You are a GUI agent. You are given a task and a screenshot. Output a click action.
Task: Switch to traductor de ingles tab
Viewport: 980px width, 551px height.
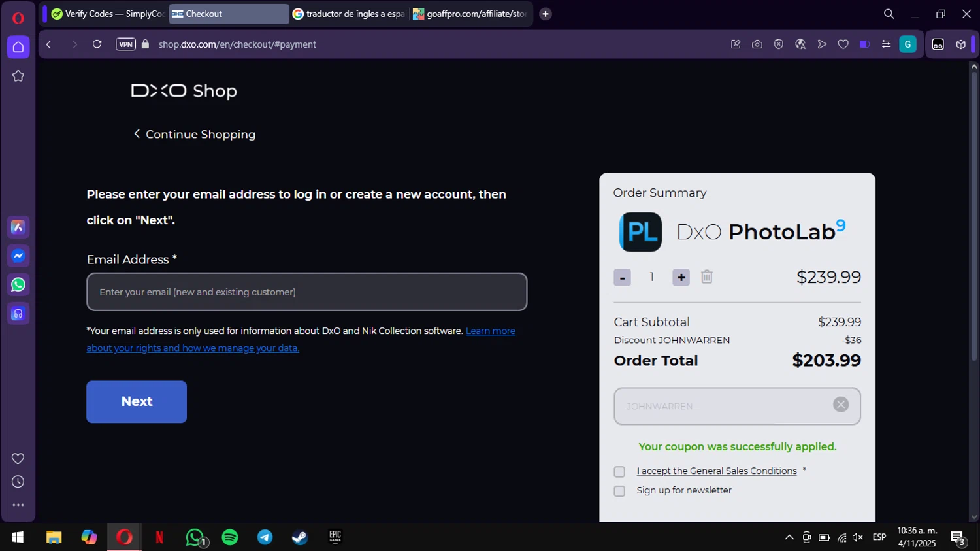coord(349,14)
